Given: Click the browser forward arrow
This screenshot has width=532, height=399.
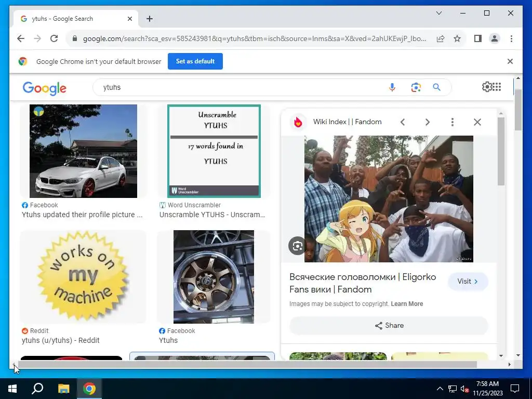Looking at the screenshot, I should [x=37, y=38].
